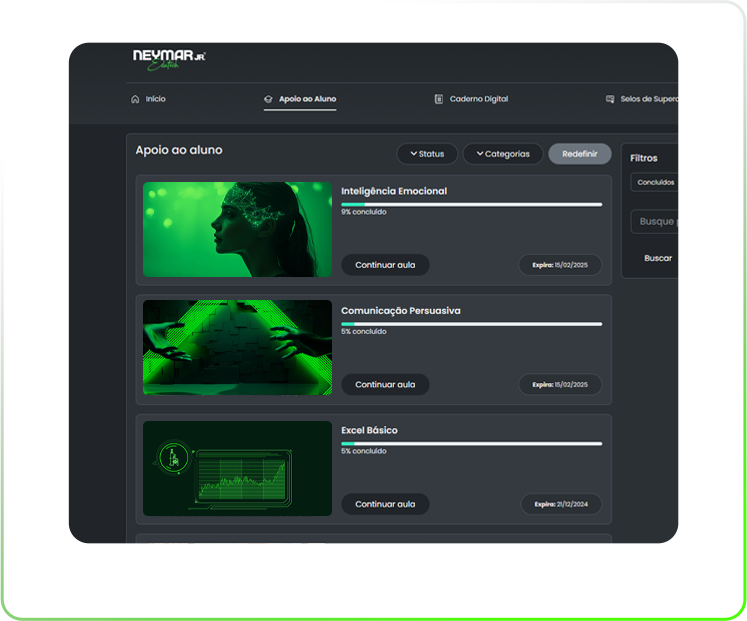Click the notebook icon beside Caderno Digital
The height and width of the screenshot is (621, 747).
[439, 99]
